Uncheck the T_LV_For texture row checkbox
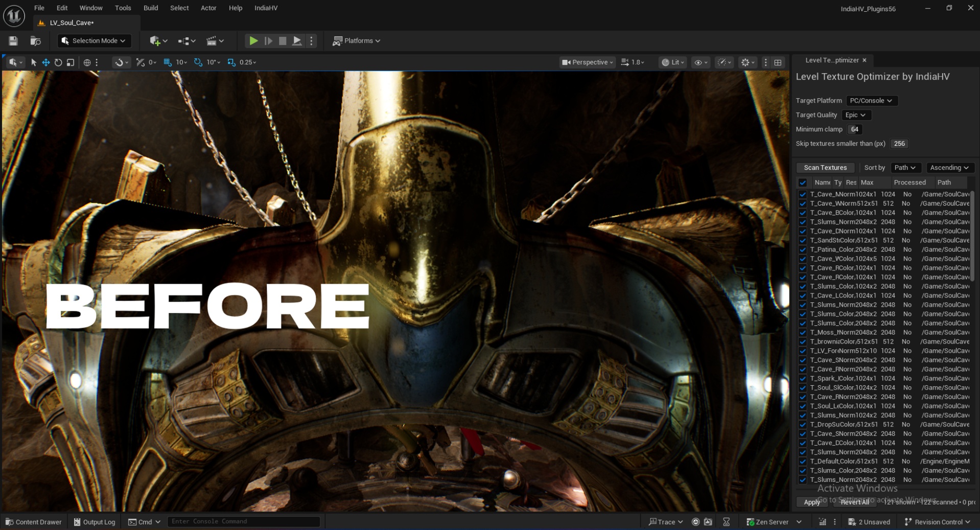This screenshot has height=530, width=980. click(x=803, y=351)
